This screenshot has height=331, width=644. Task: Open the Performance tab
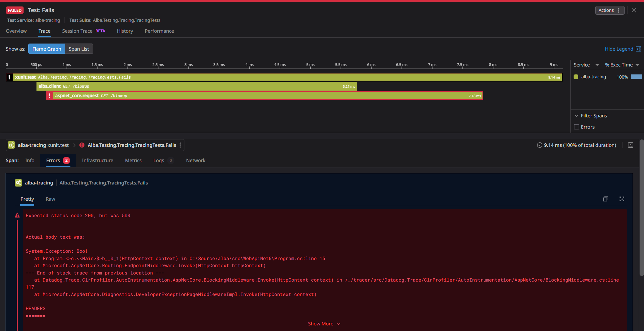point(159,31)
